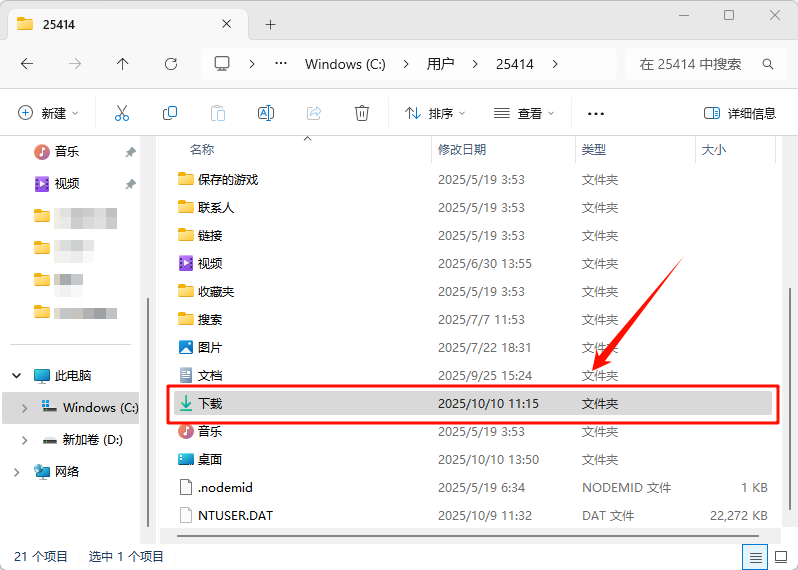
Task: Select the 链接 folder
Action: click(x=210, y=236)
